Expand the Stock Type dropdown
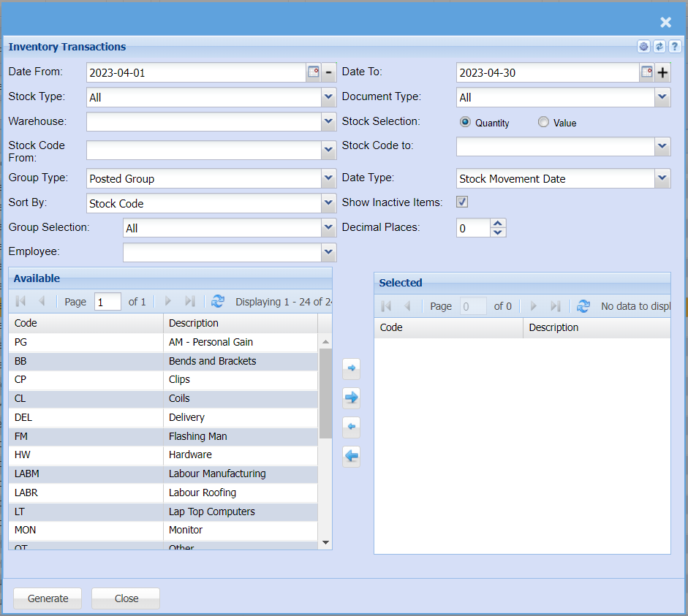Image resolution: width=688 pixels, height=616 pixels. (328, 97)
